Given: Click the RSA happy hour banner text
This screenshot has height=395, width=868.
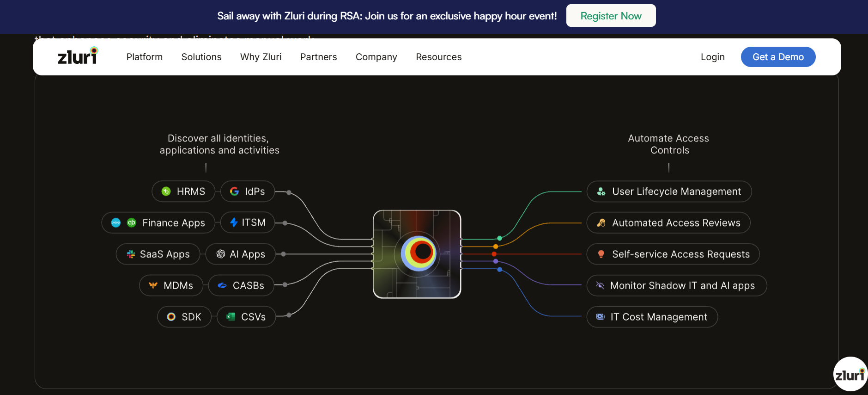Looking at the screenshot, I should (x=387, y=16).
